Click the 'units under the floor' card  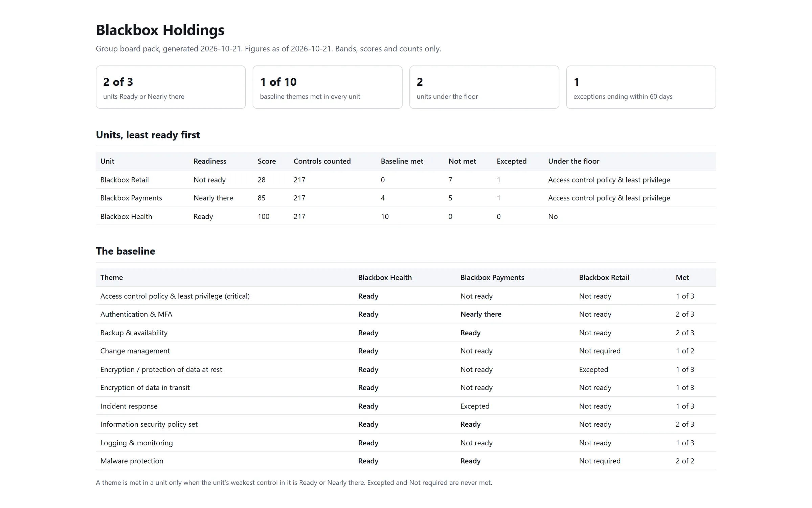pos(484,87)
